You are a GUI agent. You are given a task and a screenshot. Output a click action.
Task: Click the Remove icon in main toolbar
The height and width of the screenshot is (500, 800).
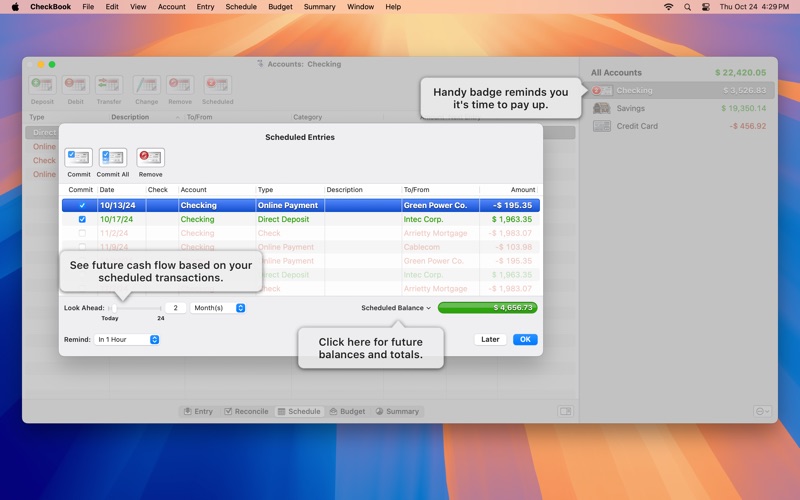tap(180, 85)
